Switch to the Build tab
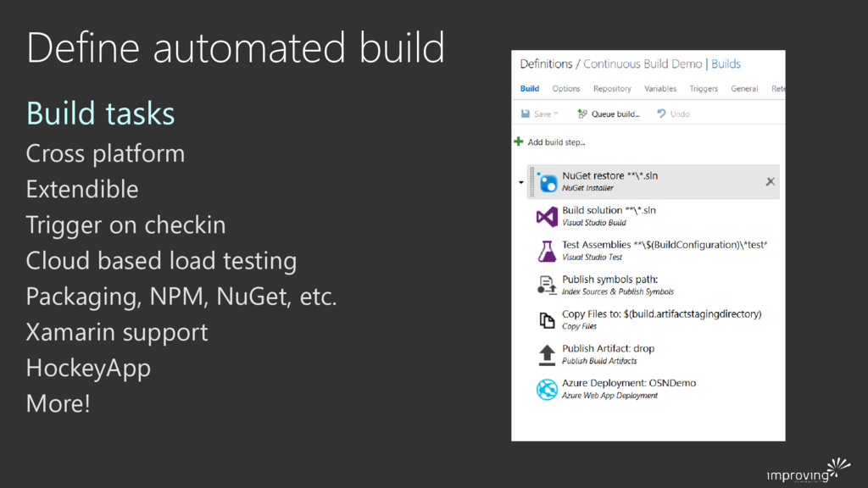 (x=530, y=88)
